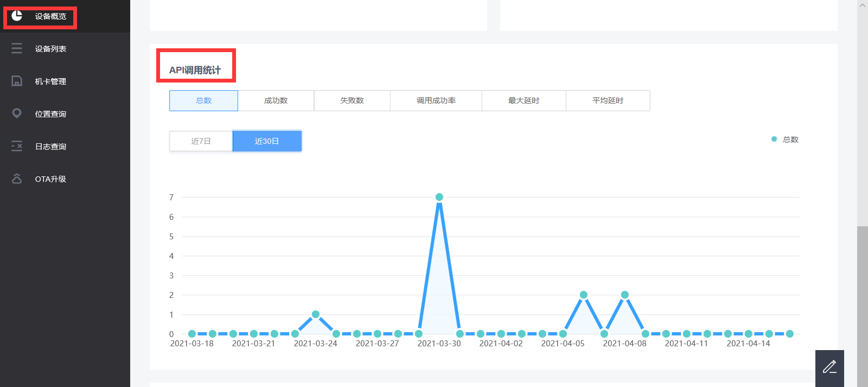Click the OTA升级 cloud icon
Image resolution: width=868 pixels, height=387 pixels.
tap(17, 179)
